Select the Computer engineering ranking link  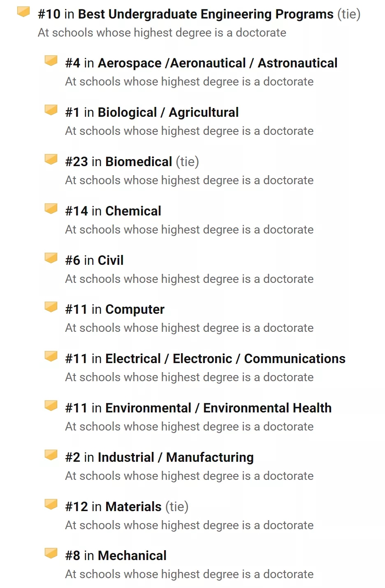pyautogui.click(x=135, y=309)
